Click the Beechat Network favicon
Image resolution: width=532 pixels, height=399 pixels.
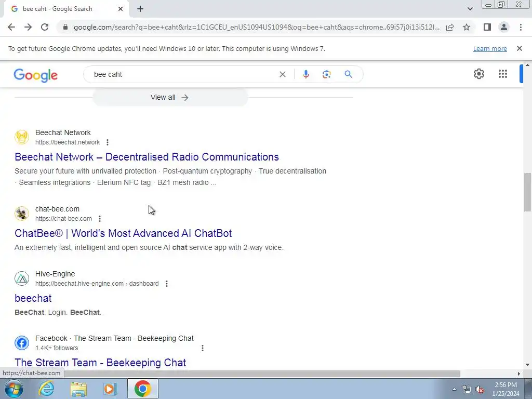22,137
